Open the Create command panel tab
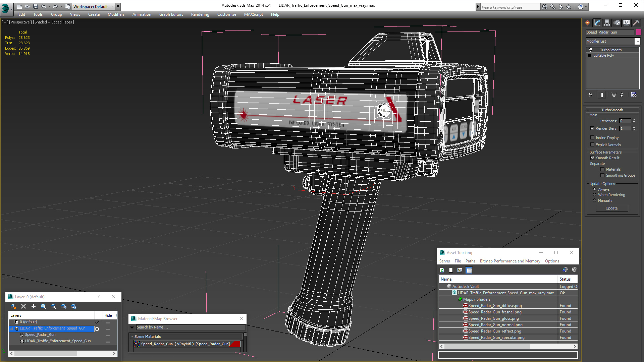Screen dimensions: 644x362 tap(588, 23)
